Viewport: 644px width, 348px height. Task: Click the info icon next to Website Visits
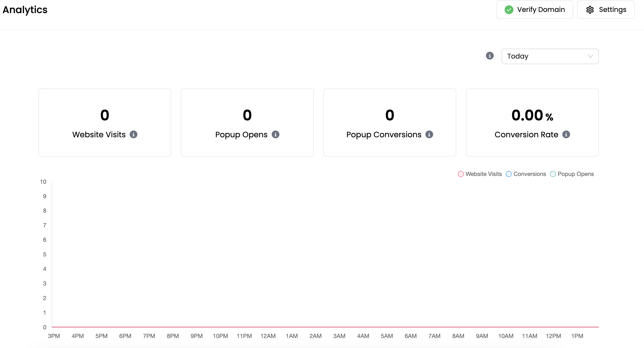click(134, 135)
